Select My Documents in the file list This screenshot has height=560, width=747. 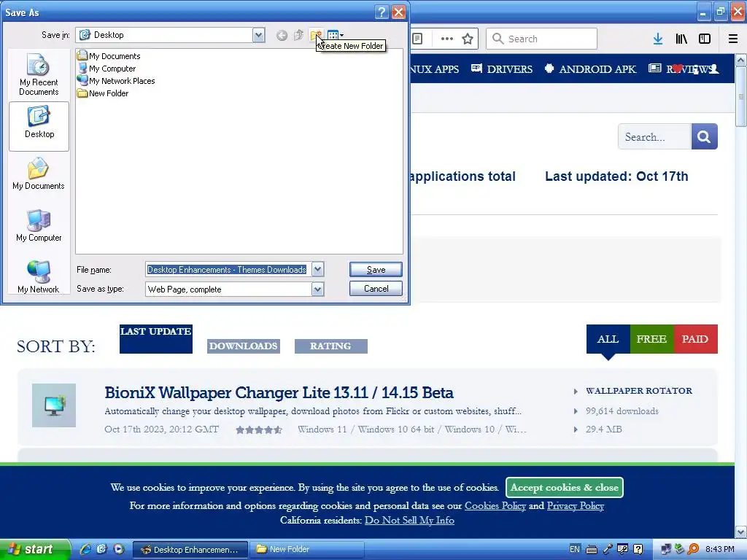pos(109,55)
